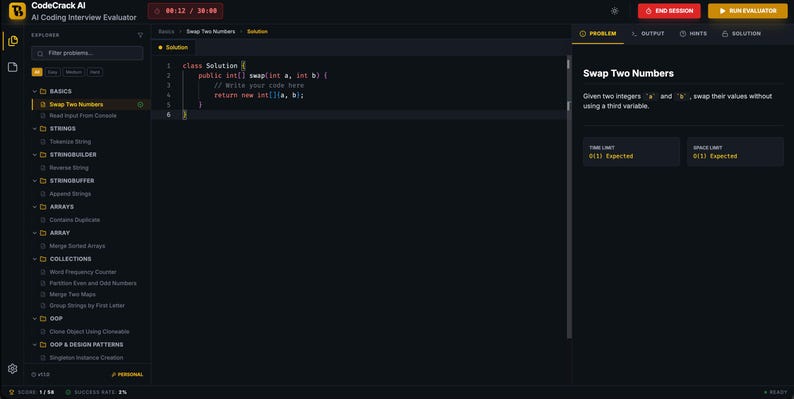
Task: Click the file icon beside Reverse String
Action: coord(43,168)
